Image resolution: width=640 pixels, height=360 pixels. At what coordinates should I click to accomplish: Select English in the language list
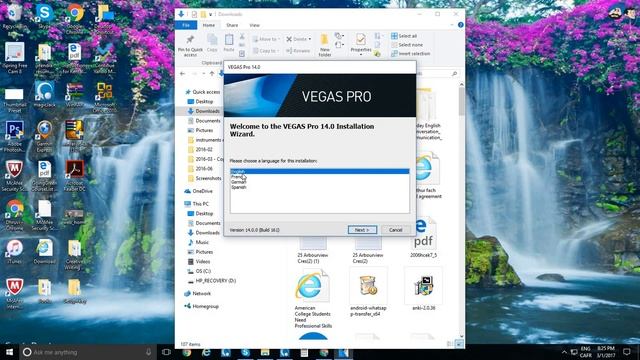(320, 171)
